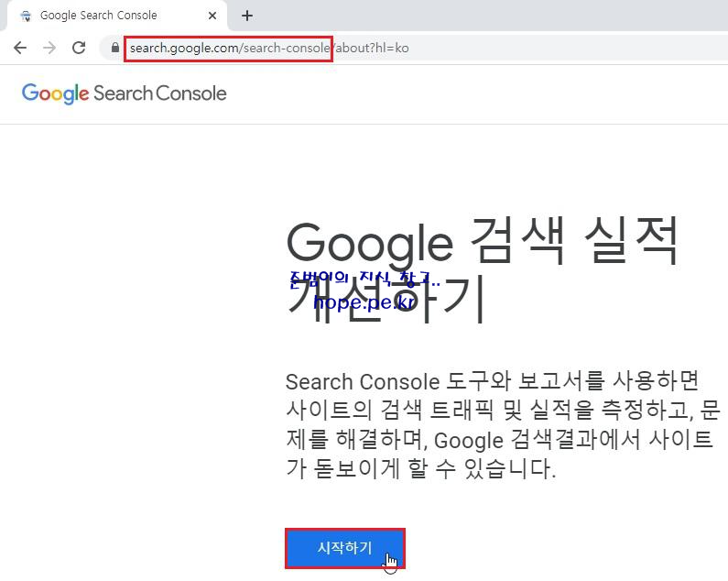
Task: Click the browser back arrow
Action: [x=20, y=48]
